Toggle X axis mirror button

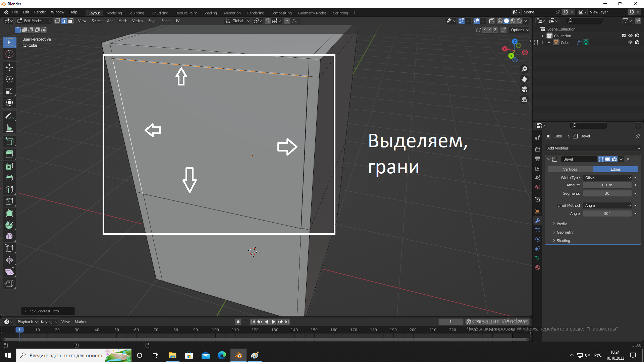tap(484, 30)
